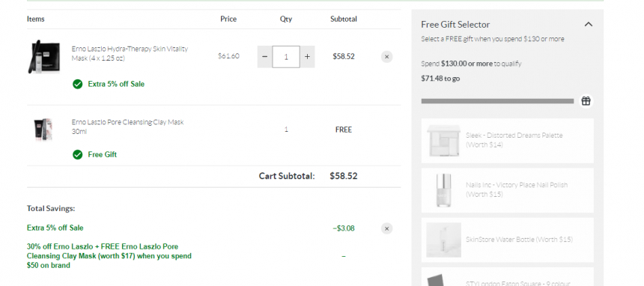Click Sleek palette gift thumbnail image
Viewport: 644px width, 286px height.
pyautogui.click(x=443, y=141)
